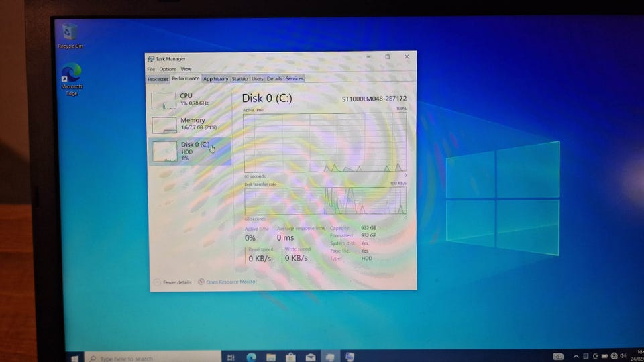Viewport: 644px width, 362px height.
Task: Select the Memory performance item
Action: [189, 125]
